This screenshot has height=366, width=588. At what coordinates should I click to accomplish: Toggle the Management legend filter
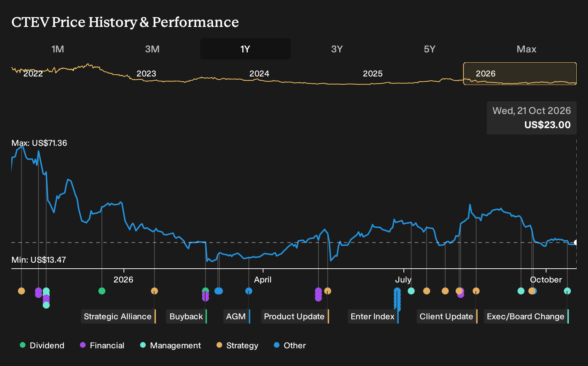coord(171,345)
